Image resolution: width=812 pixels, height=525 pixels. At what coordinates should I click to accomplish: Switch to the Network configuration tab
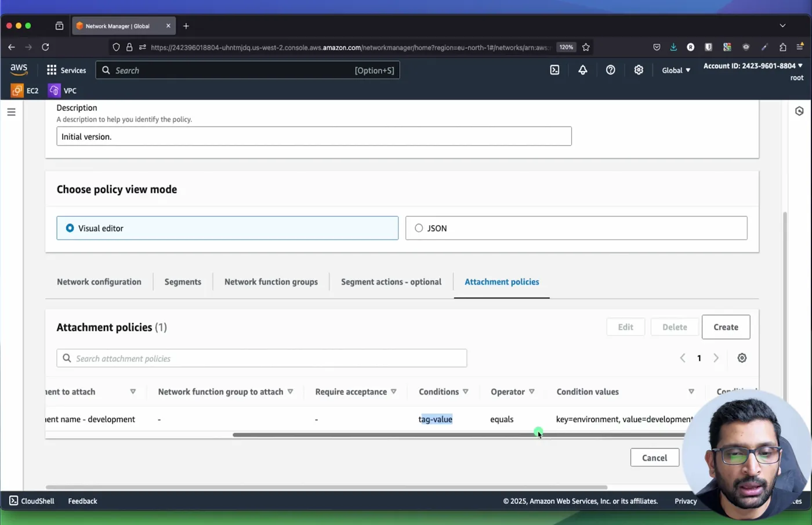[99, 282]
